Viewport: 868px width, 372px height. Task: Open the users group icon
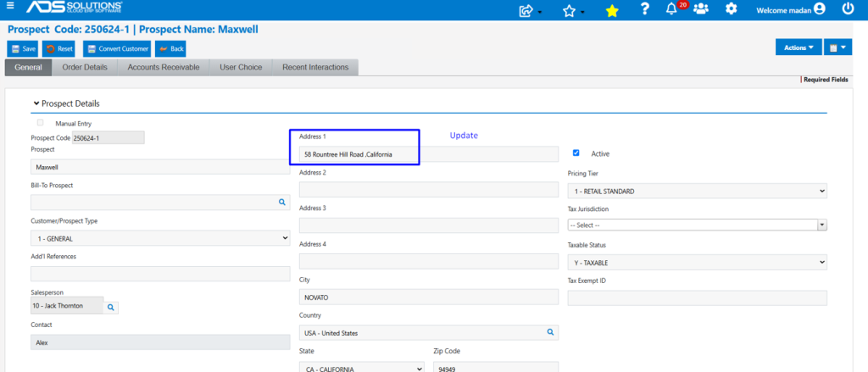701,8
